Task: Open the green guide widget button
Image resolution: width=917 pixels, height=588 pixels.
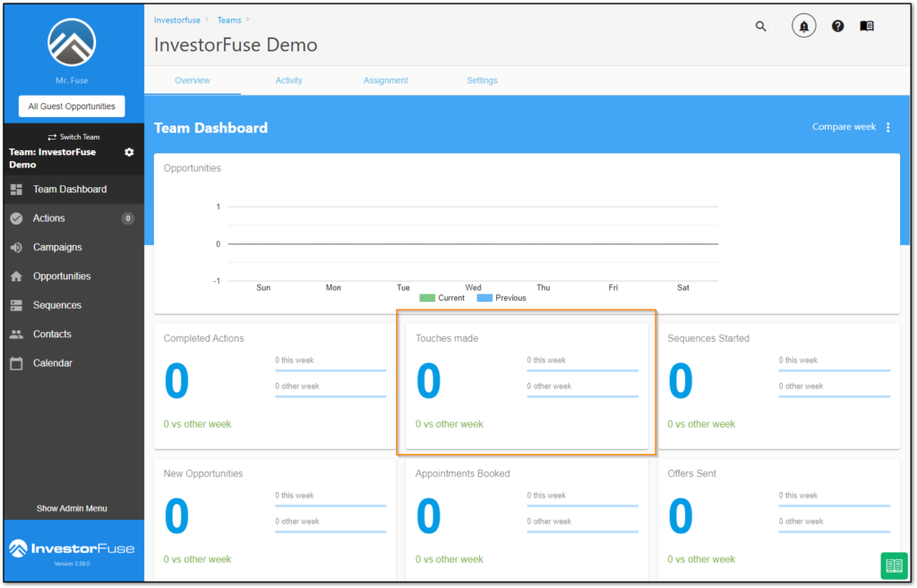Action: [x=895, y=566]
